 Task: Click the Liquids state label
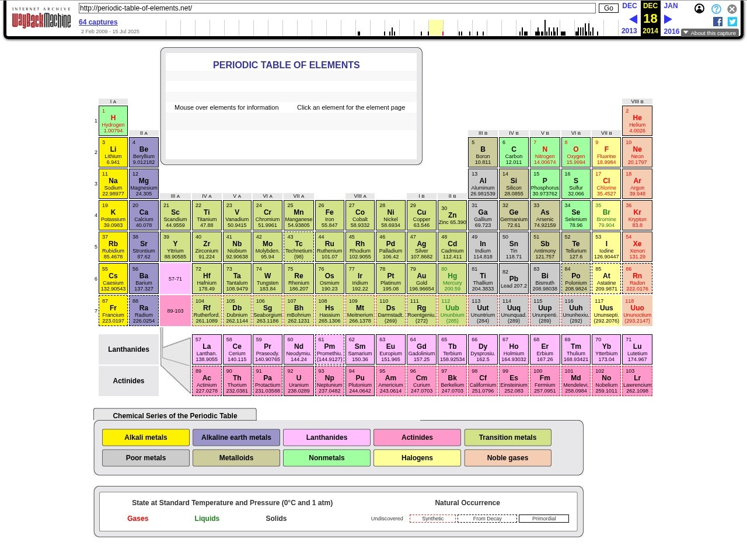[x=207, y=519]
